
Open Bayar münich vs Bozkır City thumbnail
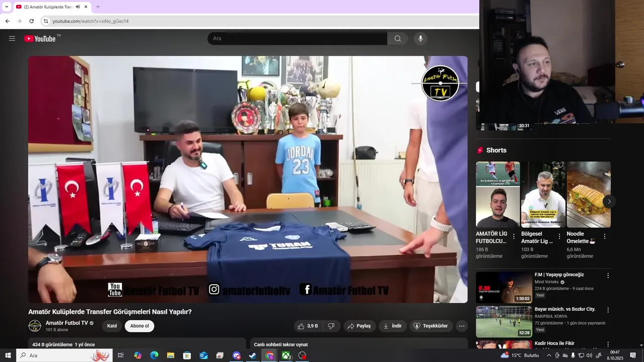pos(504,322)
